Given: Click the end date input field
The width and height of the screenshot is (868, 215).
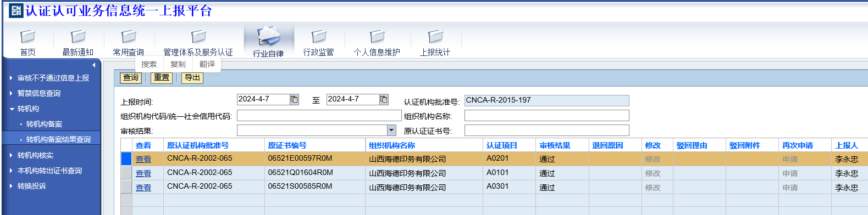Looking at the screenshot, I should point(352,99).
